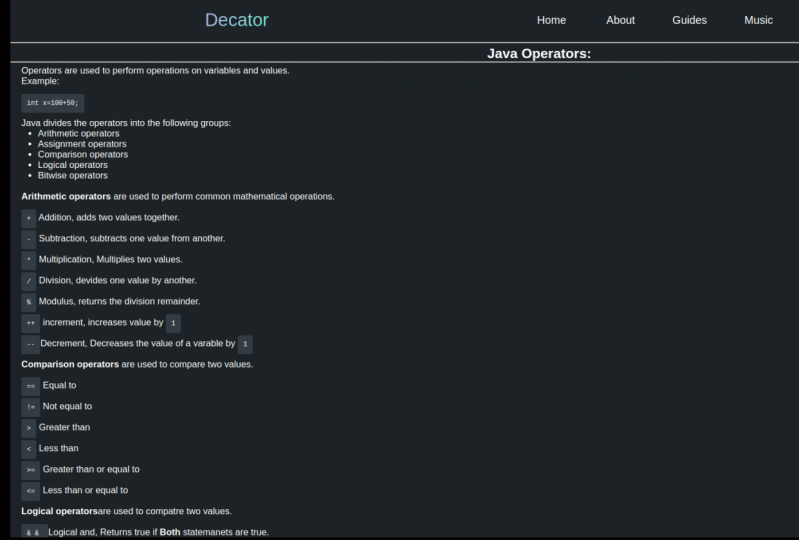
Task: Click the Arithmetic operators list item
Action: coord(78,133)
